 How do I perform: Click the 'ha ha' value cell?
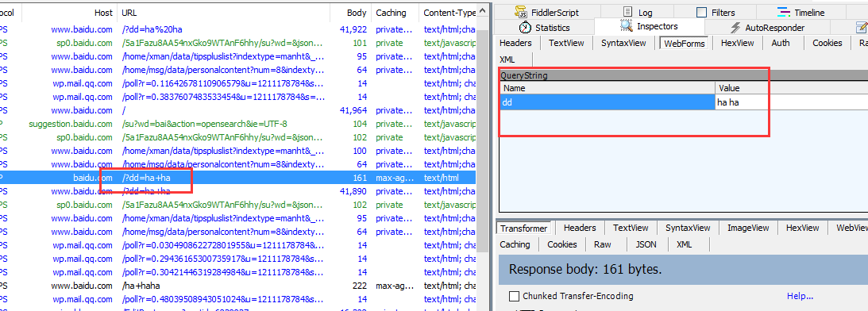742,102
